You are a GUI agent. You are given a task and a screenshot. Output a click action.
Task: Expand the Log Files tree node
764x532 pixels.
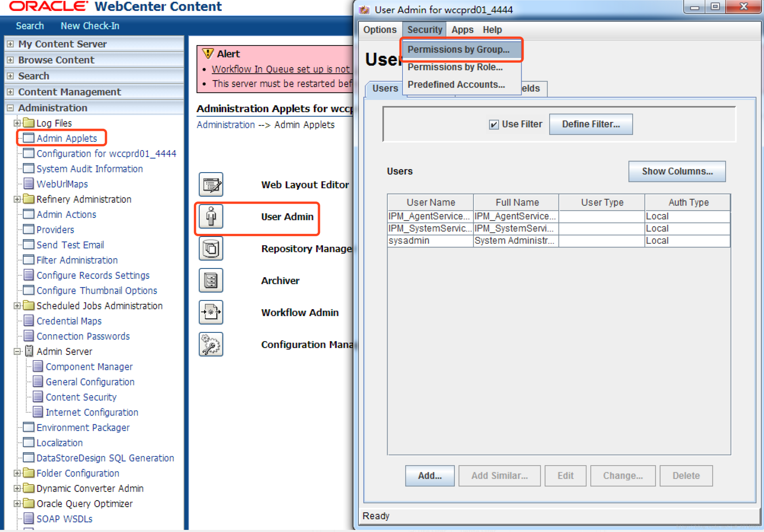[17, 123]
